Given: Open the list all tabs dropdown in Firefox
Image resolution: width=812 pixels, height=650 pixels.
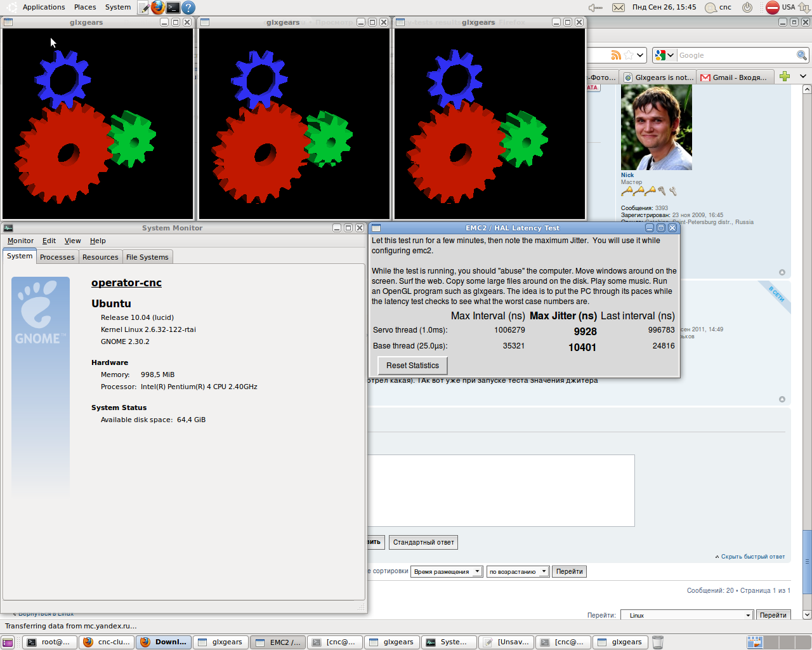Looking at the screenshot, I should click(x=803, y=76).
